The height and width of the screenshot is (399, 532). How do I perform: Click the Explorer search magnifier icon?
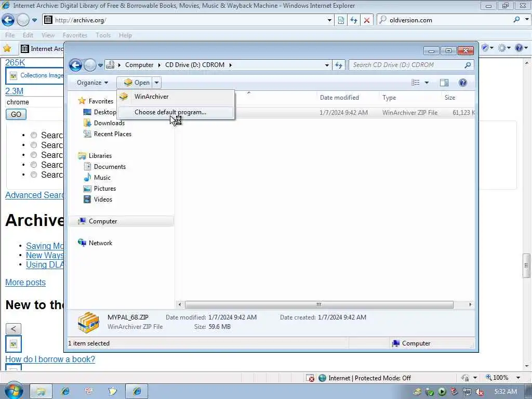[468, 65]
